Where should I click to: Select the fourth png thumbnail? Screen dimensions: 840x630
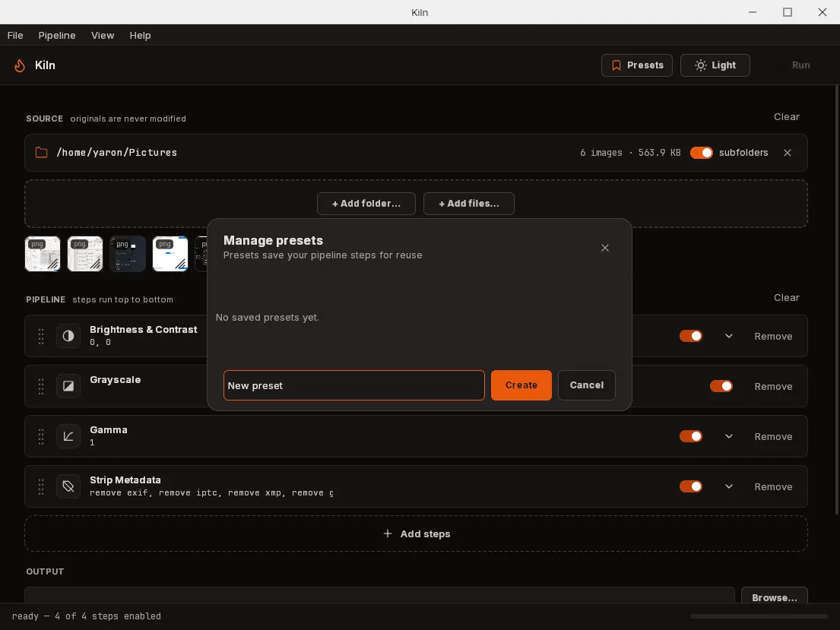[x=170, y=254]
